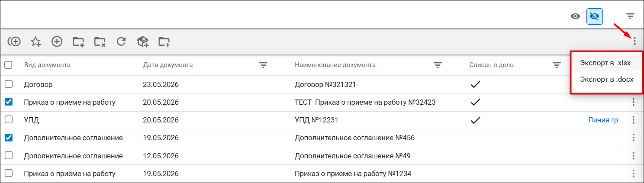Click the add-folder icon in toolbar
Screen dimensions: 644x183
pos(78,42)
